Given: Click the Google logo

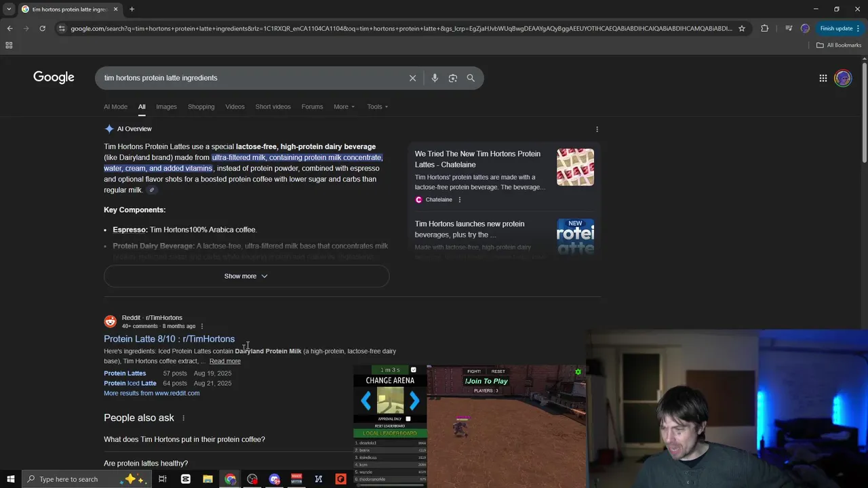Looking at the screenshot, I should point(54,77).
